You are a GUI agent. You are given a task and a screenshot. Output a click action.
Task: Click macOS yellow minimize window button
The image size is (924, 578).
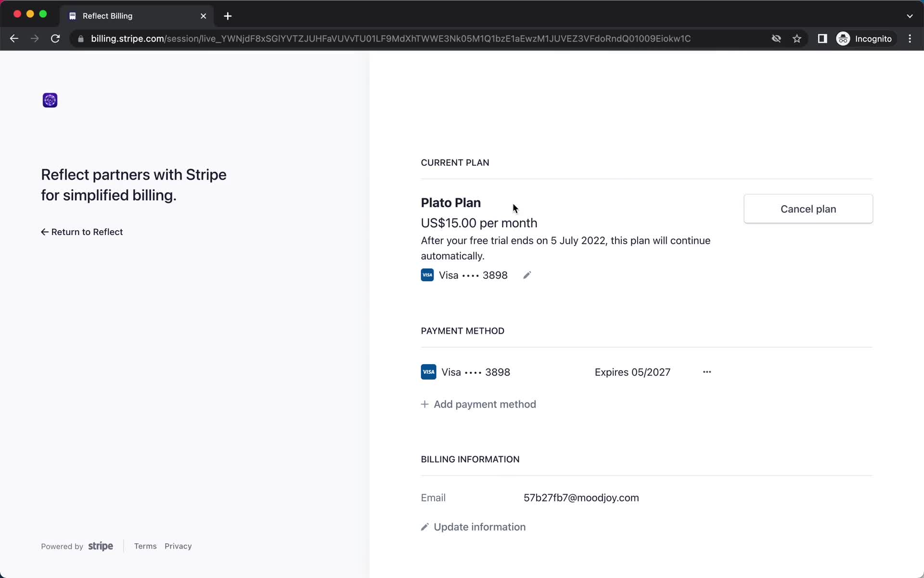(30, 14)
